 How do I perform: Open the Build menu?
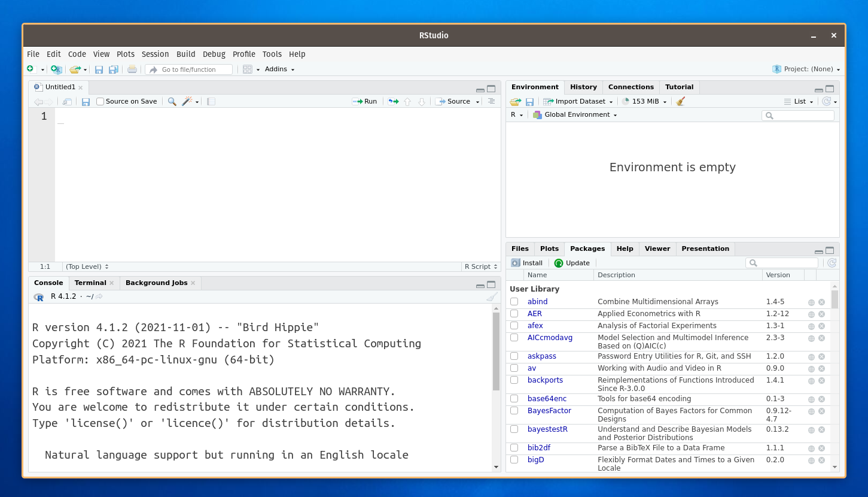coord(186,54)
